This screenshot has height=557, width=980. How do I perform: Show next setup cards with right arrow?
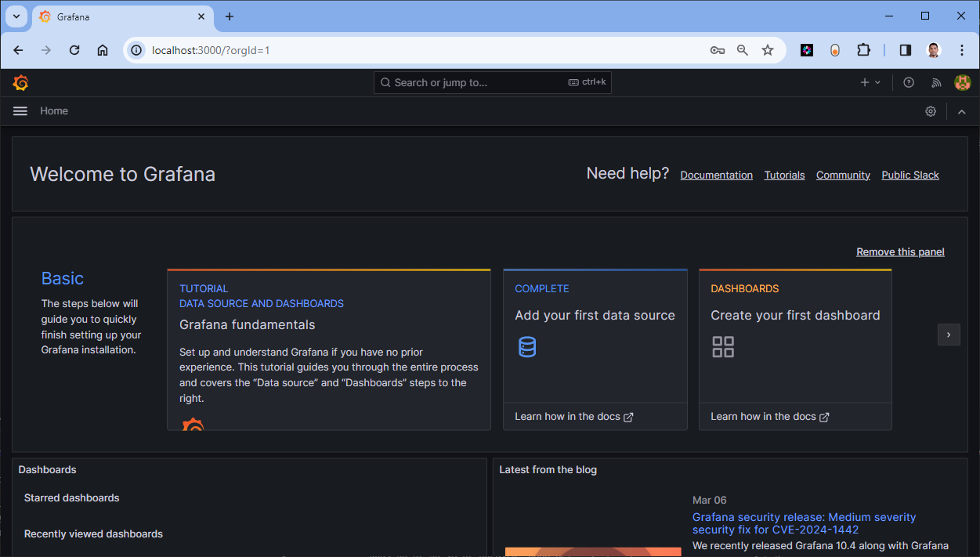point(949,335)
